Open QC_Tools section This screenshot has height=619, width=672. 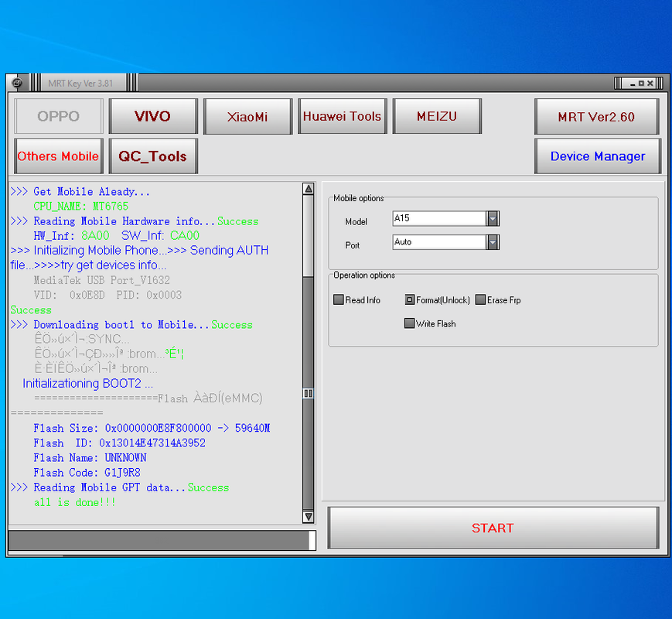(153, 156)
